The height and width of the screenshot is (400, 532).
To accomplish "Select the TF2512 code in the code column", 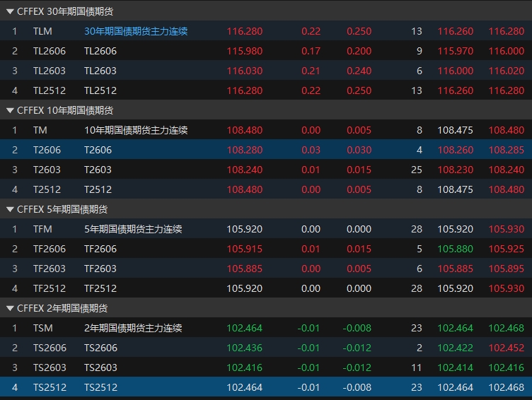I will click(x=50, y=288).
